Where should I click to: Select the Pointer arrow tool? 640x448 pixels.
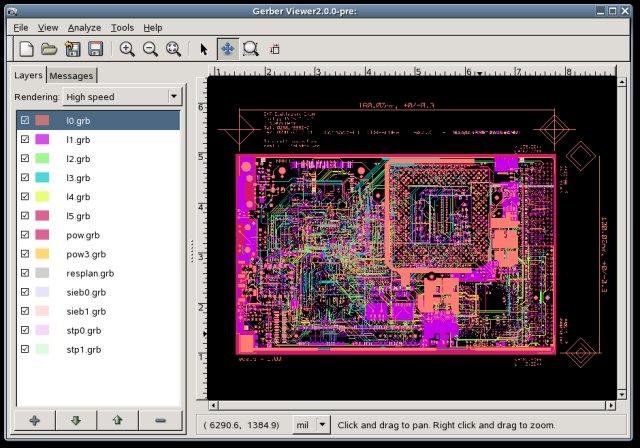click(x=204, y=49)
